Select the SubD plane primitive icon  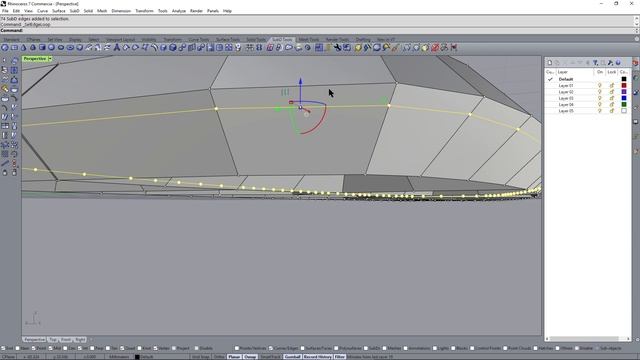[x=14, y=48]
